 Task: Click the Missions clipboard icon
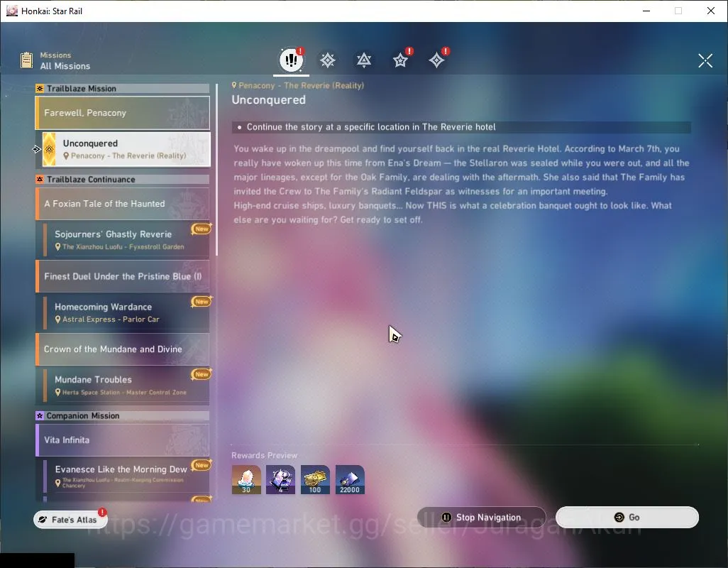point(26,60)
